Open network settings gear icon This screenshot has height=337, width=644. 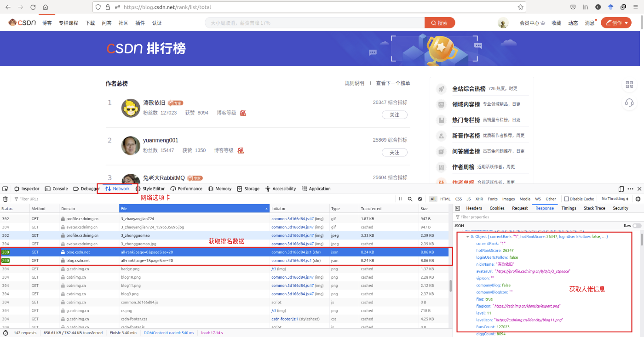click(638, 199)
